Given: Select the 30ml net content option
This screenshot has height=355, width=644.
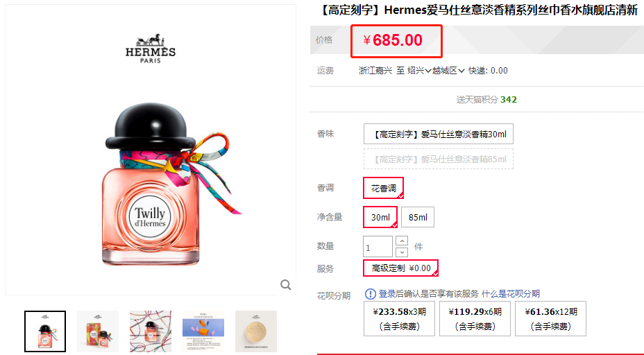Looking at the screenshot, I should pos(380,217).
